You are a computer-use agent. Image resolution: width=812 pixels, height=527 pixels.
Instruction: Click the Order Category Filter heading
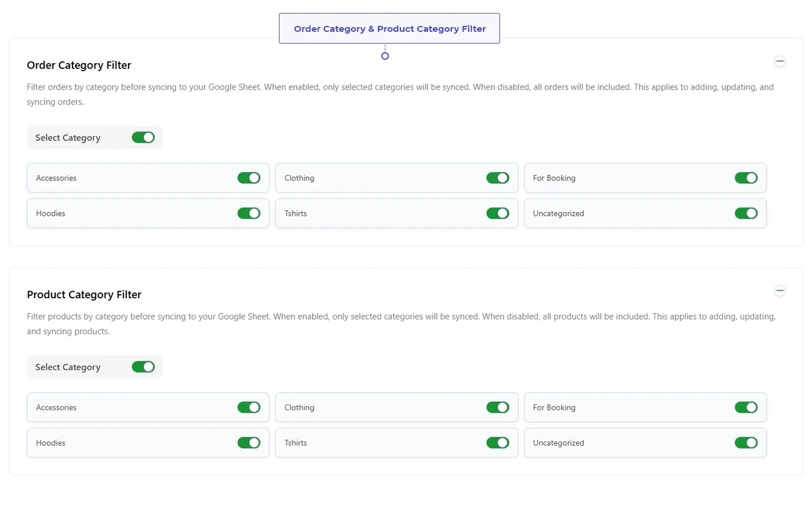tap(79, 65)
